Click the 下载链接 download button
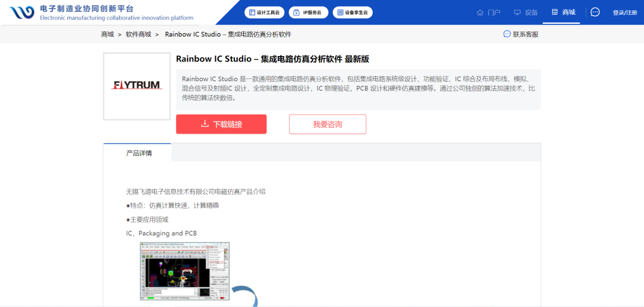Screen dimensions: 644x307 (x=221, y=124)
